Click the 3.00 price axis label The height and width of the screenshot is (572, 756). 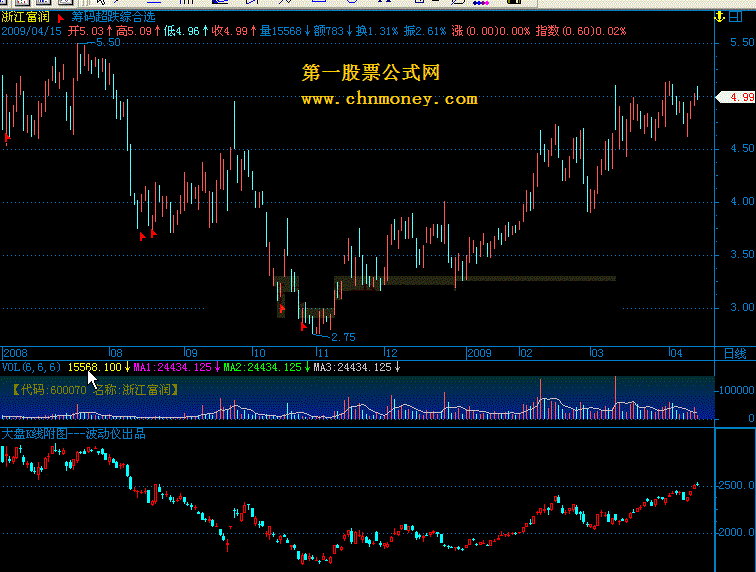[x=742, y=307]
